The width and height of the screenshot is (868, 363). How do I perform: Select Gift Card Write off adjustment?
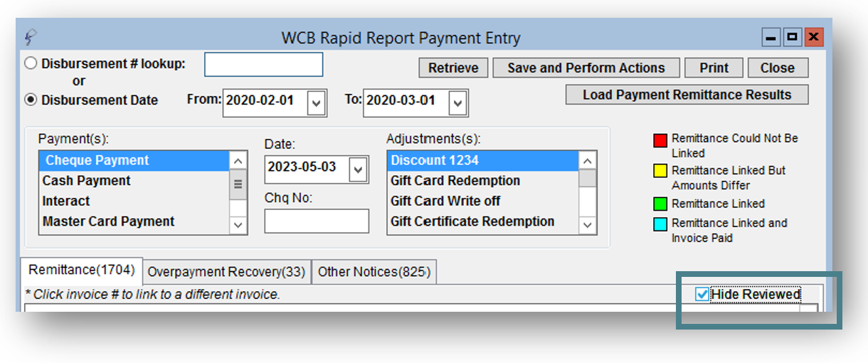point(483,201)
